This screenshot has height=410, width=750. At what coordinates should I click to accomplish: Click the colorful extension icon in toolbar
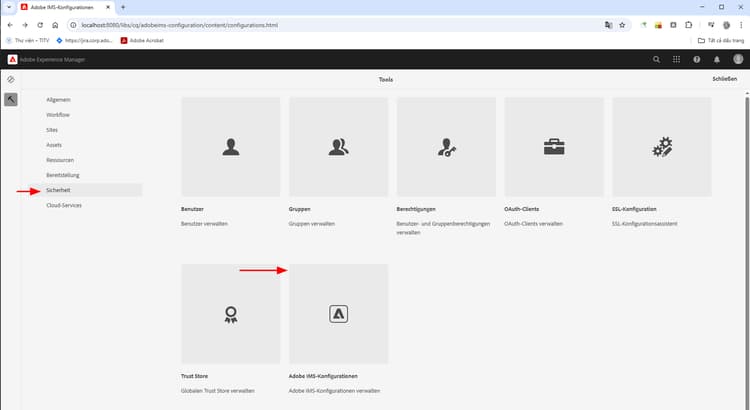tap(658, 25)
